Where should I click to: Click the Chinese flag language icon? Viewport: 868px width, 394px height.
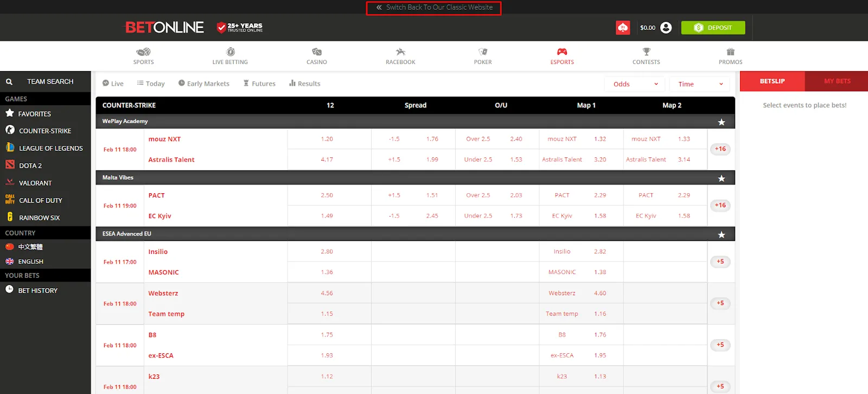(10, 246)
